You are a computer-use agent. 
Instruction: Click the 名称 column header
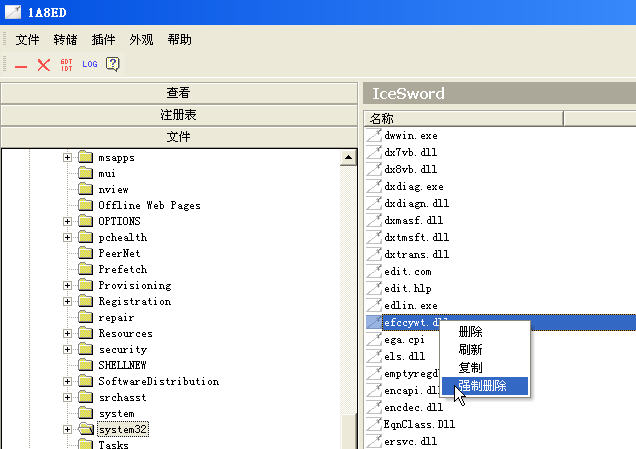pos(464,118)
